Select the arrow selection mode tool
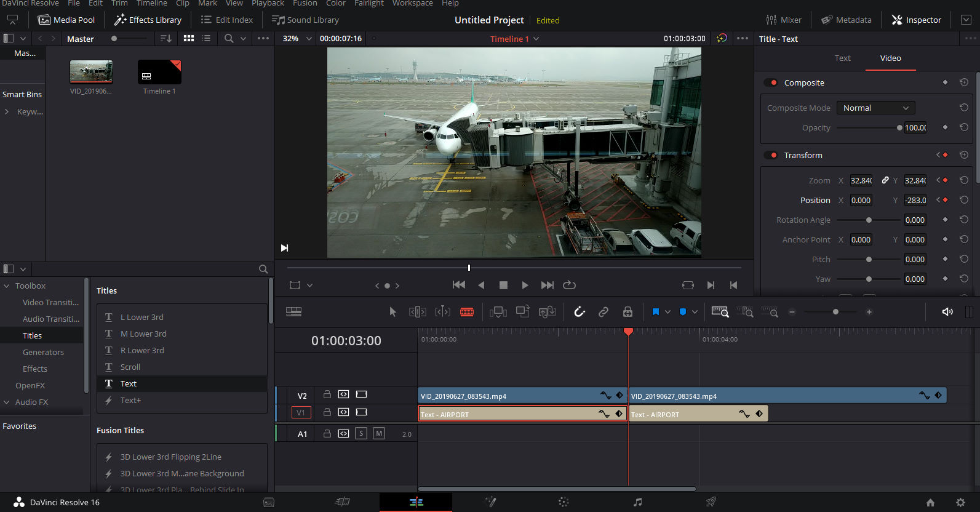This screenshot has height=512, width=980. [392, 312]
